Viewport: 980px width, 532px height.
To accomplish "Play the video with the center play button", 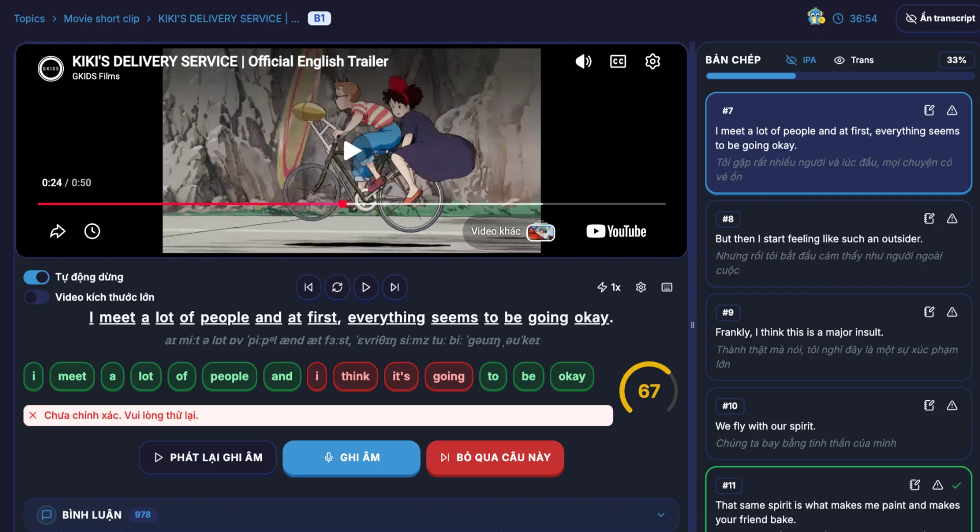I will click(352, 151).
